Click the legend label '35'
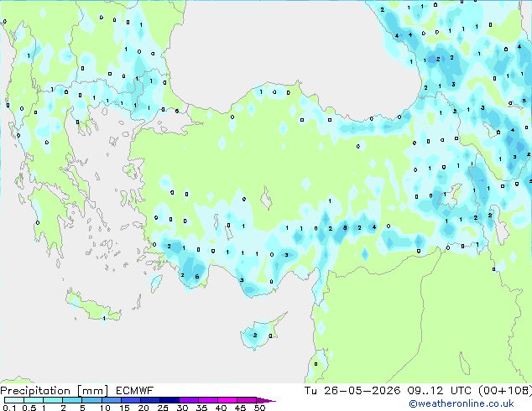Image resolution: width=532 pixels, height=411 pixels. tap(201, 408)
